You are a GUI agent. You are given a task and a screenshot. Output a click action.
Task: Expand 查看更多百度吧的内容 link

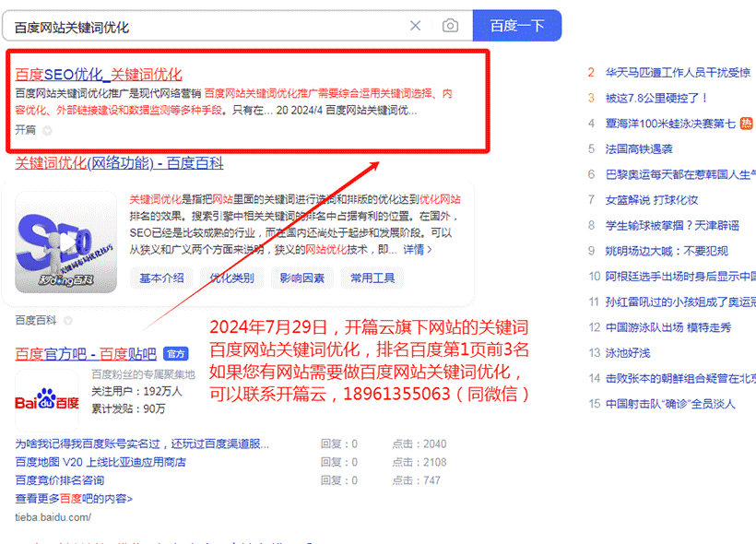pyautogui.click(x=74, y=498)
